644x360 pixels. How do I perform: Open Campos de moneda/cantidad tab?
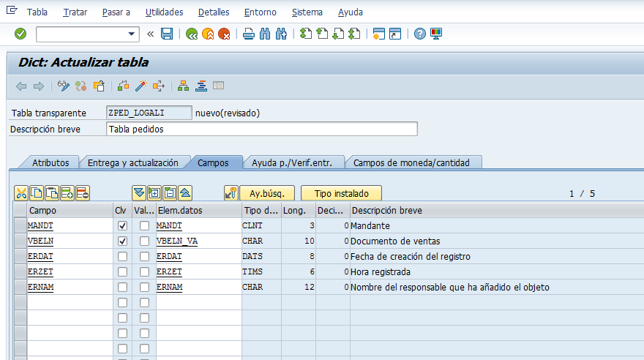411,163
